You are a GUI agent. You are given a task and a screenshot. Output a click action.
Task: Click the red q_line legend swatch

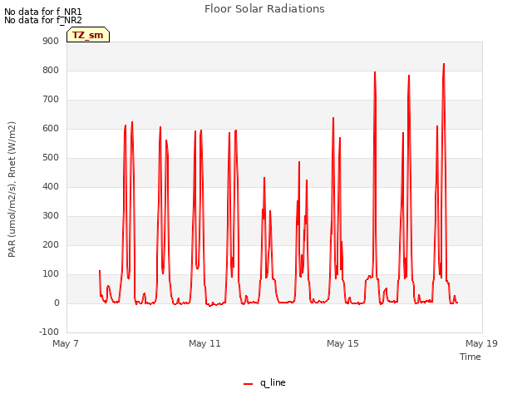[x=248, y=384]
